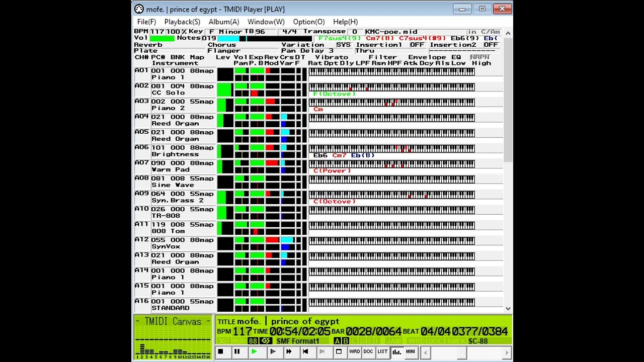
Task: Click the KMC-poe.mid filename
Action: click(x=391, y=32)
